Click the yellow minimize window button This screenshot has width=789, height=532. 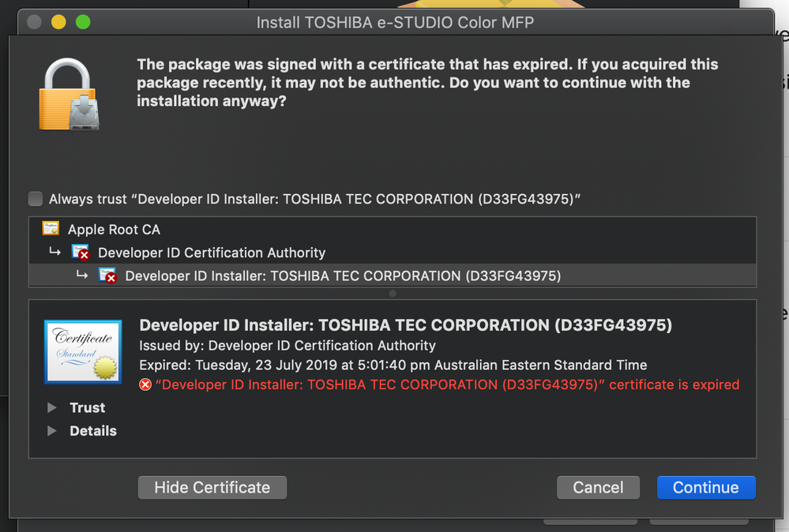click(x=58, y=22)
